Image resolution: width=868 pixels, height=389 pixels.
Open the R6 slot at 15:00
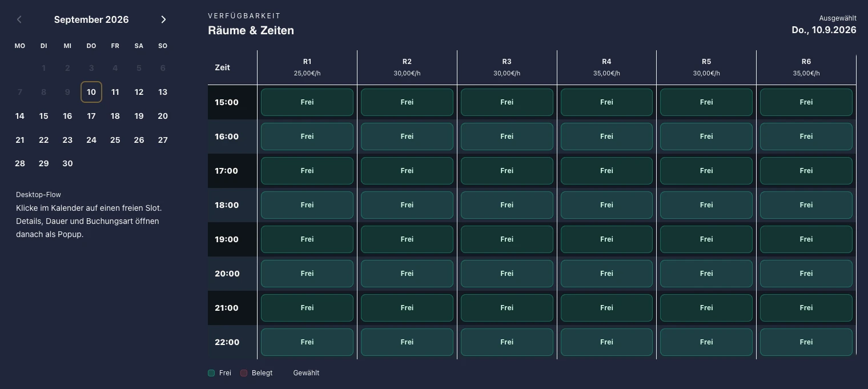tap(806, 102)
